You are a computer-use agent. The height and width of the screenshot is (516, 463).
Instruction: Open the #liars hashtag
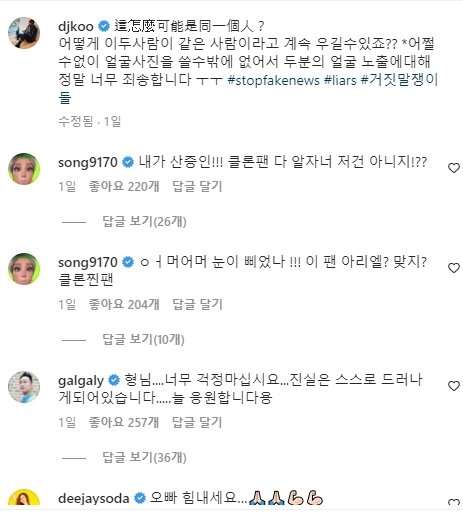(x=340, y=80)
